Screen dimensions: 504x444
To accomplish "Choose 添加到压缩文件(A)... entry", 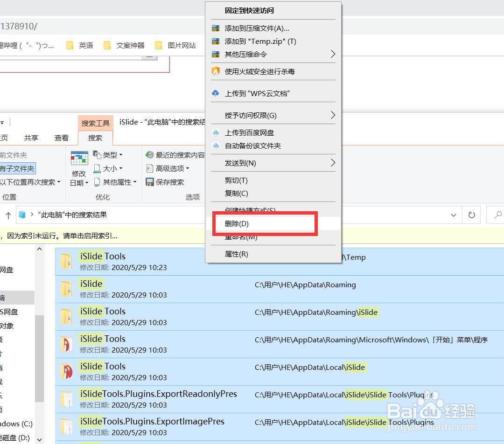I will click(273, 28).
